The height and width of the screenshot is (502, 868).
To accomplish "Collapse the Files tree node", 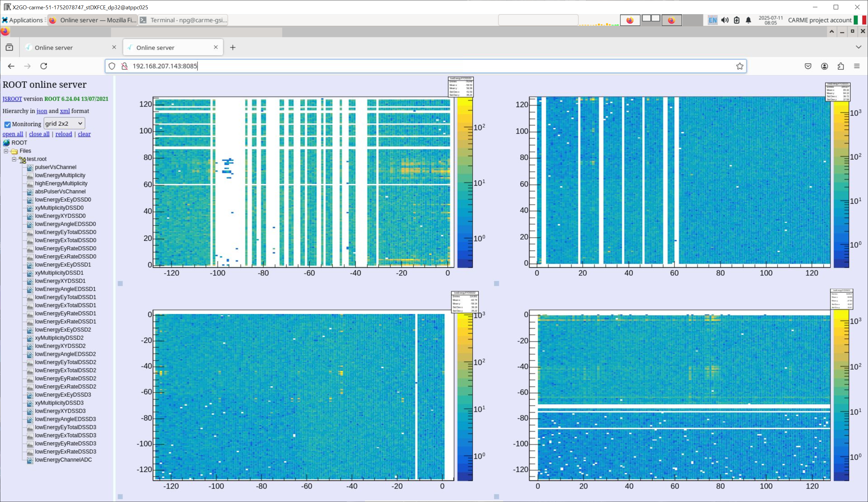I will pos(6,151).
